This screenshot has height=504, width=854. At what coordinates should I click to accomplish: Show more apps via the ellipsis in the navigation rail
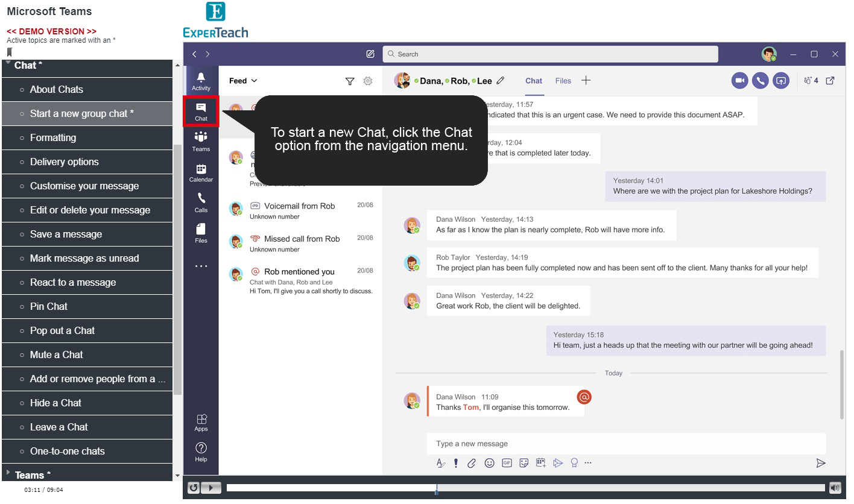click(x=201, y=266)
